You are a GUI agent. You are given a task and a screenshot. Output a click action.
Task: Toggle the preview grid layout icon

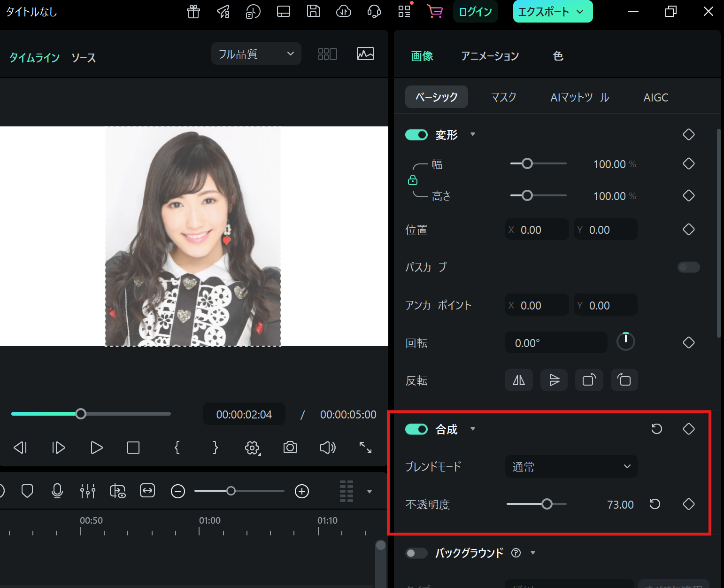point(328,54)
